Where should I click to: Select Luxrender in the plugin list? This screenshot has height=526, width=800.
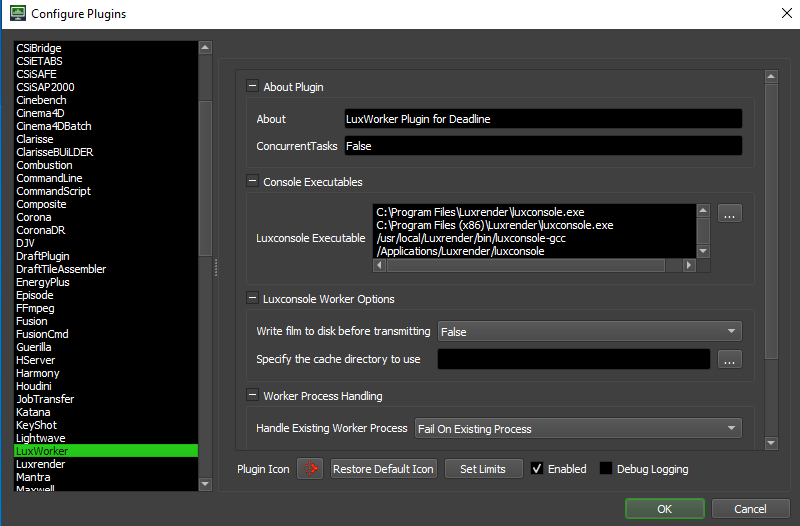point(40,465)
